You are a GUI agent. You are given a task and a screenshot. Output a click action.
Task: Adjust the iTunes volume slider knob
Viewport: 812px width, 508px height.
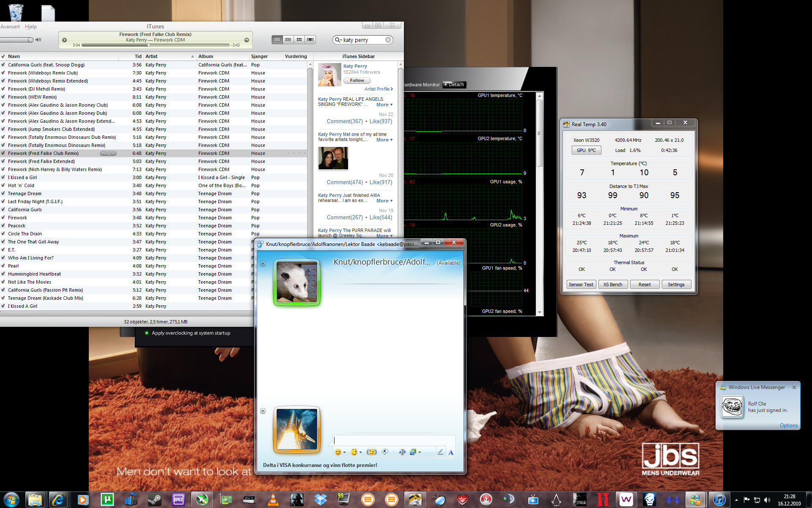[30, 40]
